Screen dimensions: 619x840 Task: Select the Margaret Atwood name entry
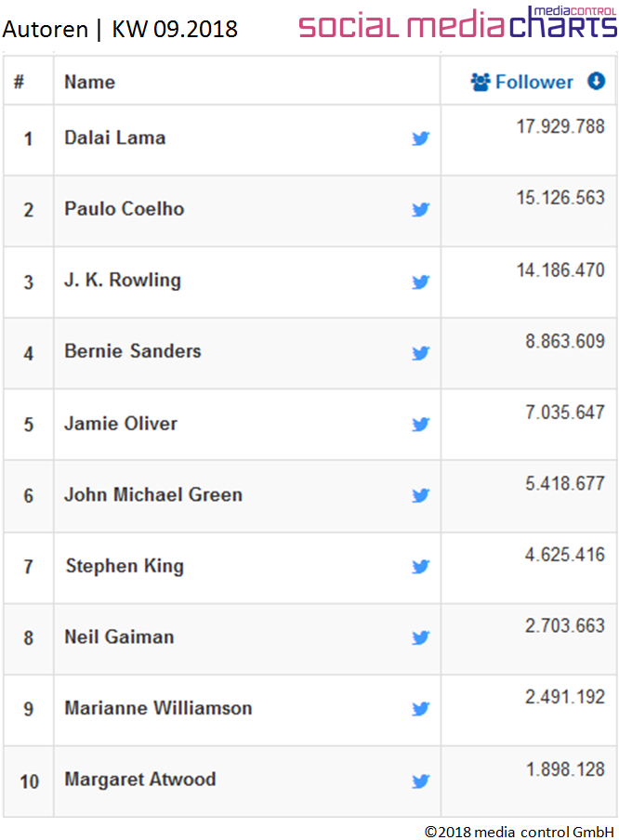coord(139,780)
